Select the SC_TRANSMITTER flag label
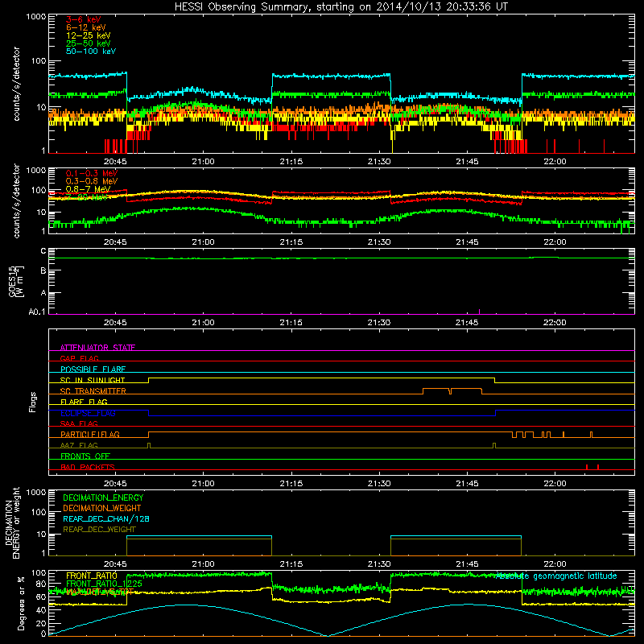Screen dimensions: 644x644 (x=93, y=391)
